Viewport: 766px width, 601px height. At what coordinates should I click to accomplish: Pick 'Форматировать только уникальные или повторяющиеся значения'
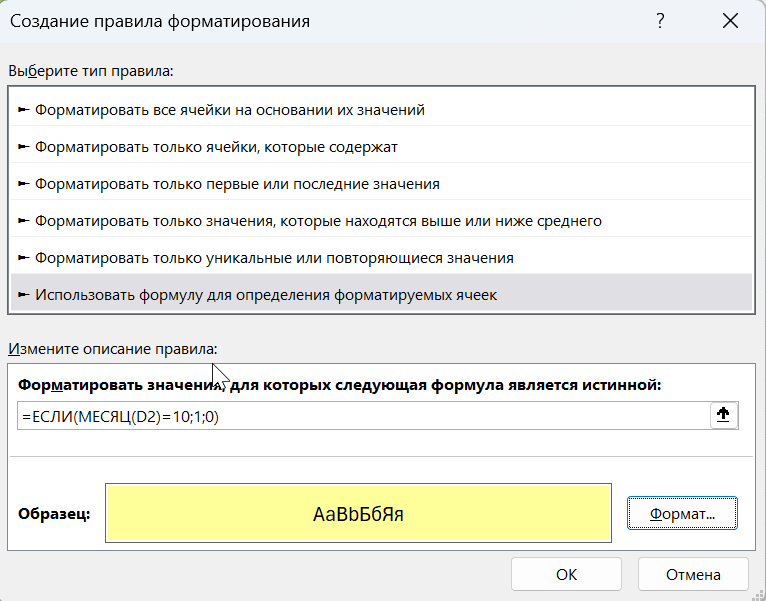click(381, 258)
